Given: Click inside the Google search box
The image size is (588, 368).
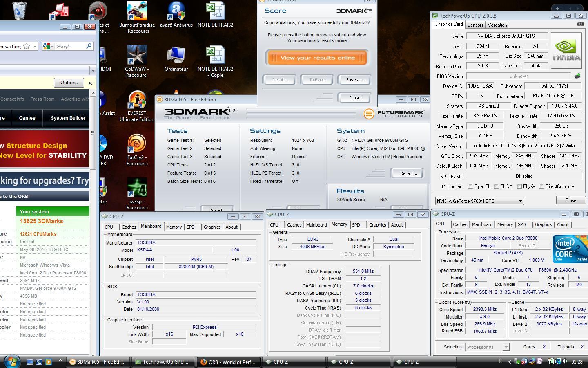Looking at the screenshot, I should tap(70, 47).
